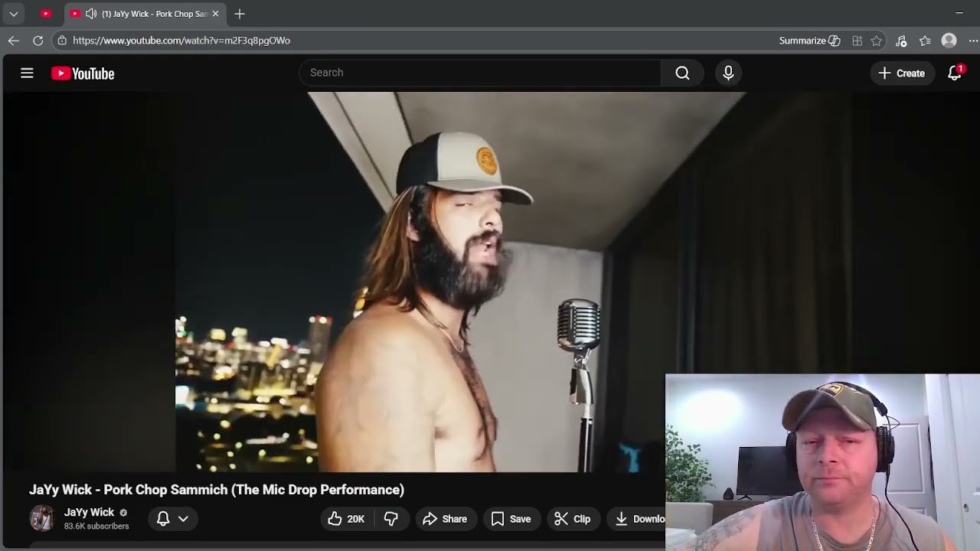Open the Create menu
Image resolution: width=980 pixels, height=551 pixels.
pos(902,73)
